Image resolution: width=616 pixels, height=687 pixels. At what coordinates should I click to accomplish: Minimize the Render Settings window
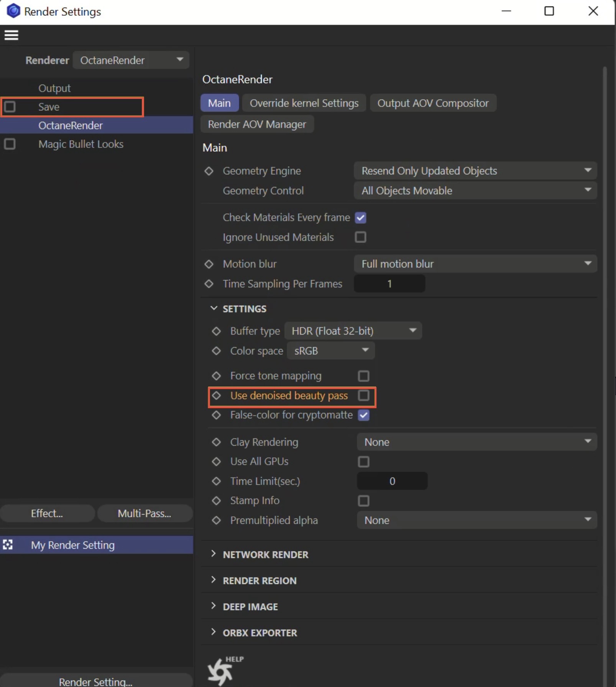point(506,11)
